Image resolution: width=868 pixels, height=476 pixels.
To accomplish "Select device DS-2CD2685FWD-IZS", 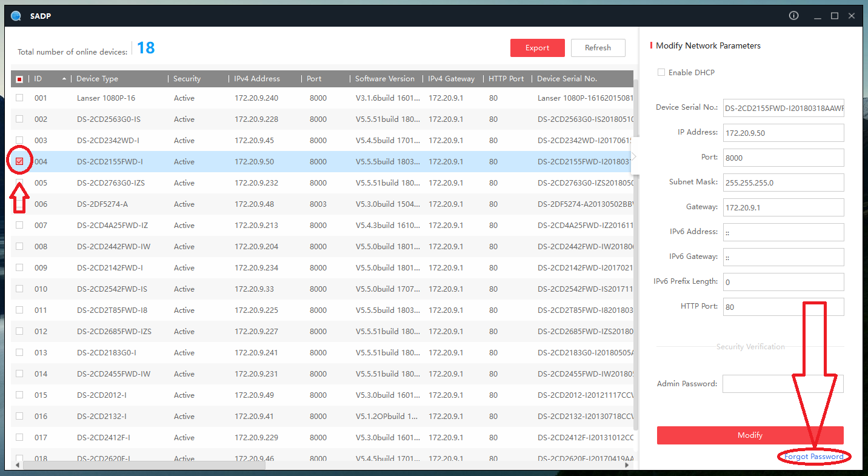I will [114, 331].
